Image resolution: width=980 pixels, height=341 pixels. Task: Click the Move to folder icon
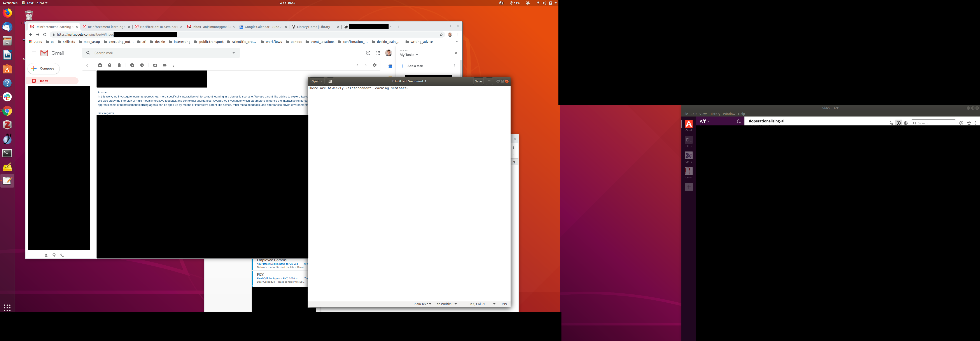[155, 65]
